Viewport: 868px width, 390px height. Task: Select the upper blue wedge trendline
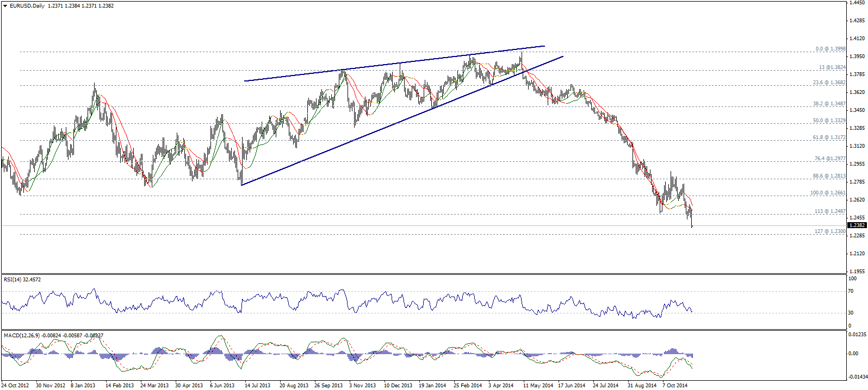394,64
